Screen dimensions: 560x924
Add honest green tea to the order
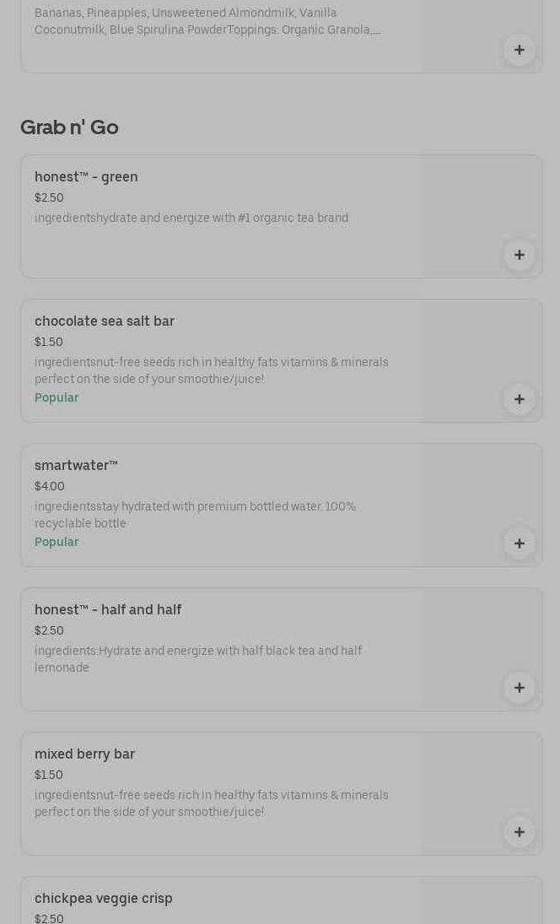click(519, 255)
